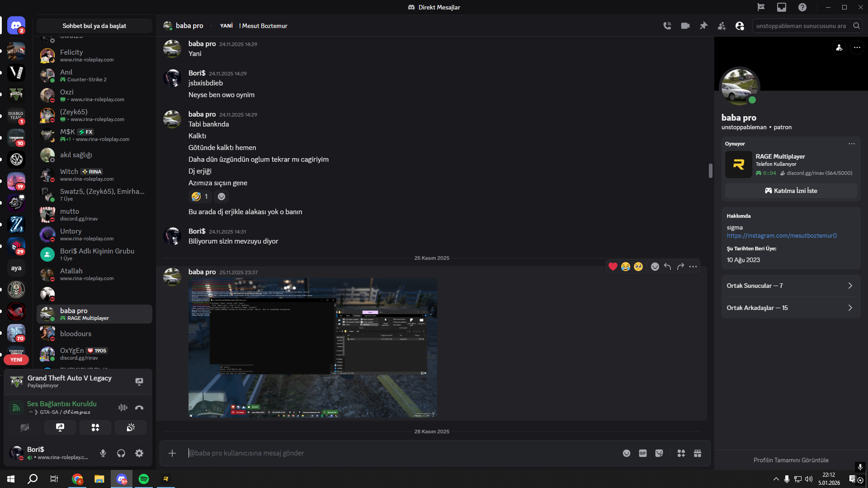The width and height of the screenshot is (868, 488).
Task: React with pleading face emoji to the screenshot message
Action: click(x=638, y=267)
